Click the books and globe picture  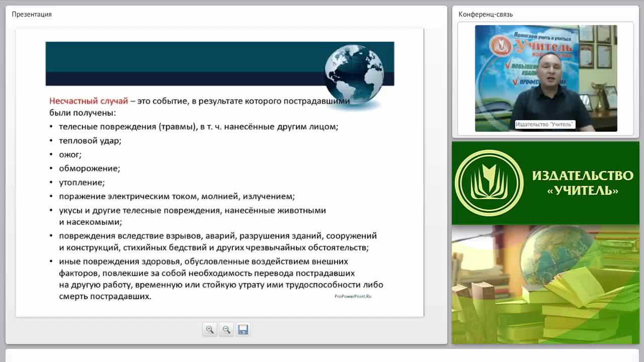pyautogui.click(x=545, y=285)
